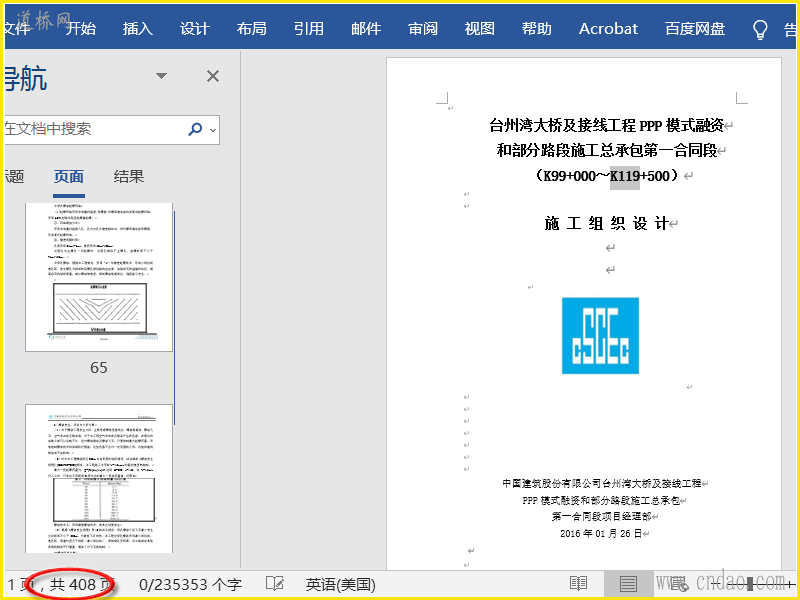The image size is (800, 600).
Task: Switch to Read Mode view icon
Action: [578, 584]
